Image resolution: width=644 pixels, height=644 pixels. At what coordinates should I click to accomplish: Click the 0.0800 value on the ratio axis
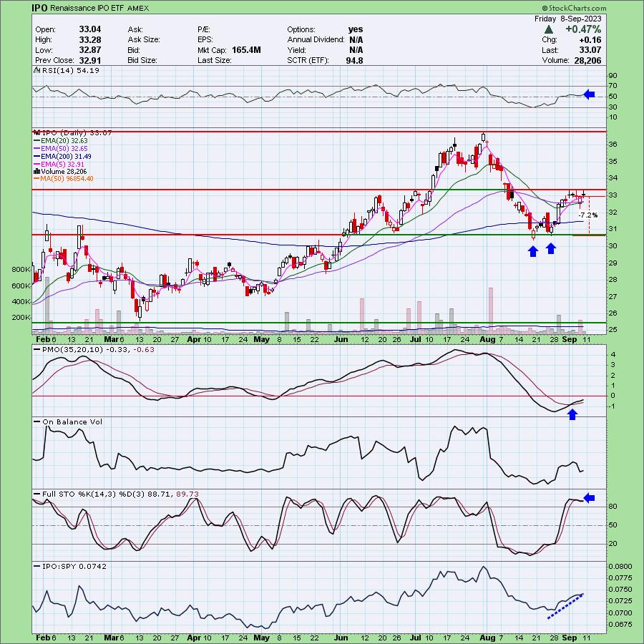point(620,566)
